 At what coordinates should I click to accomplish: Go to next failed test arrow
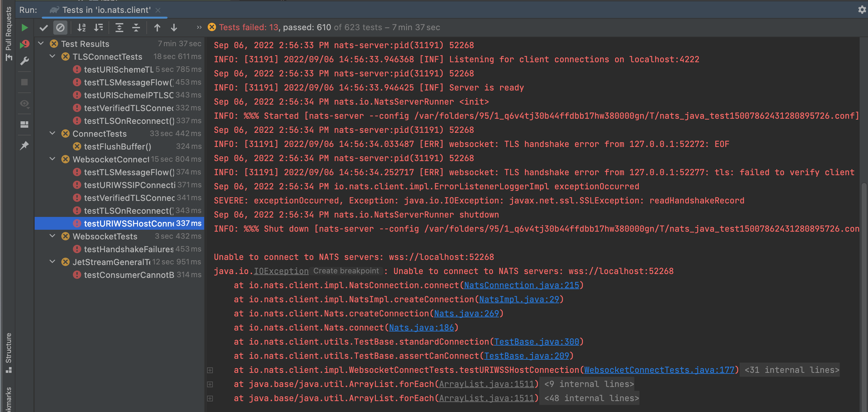174,28
